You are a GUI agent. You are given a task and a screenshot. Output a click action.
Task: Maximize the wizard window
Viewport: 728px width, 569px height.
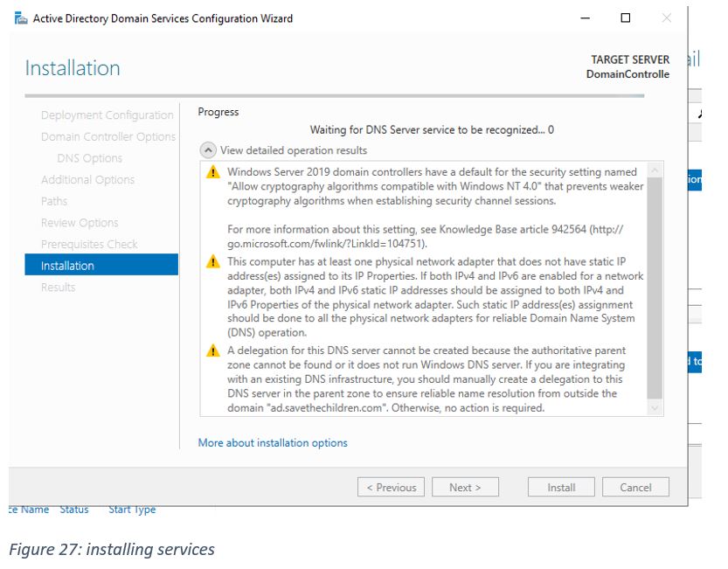(x=626, y=18)
